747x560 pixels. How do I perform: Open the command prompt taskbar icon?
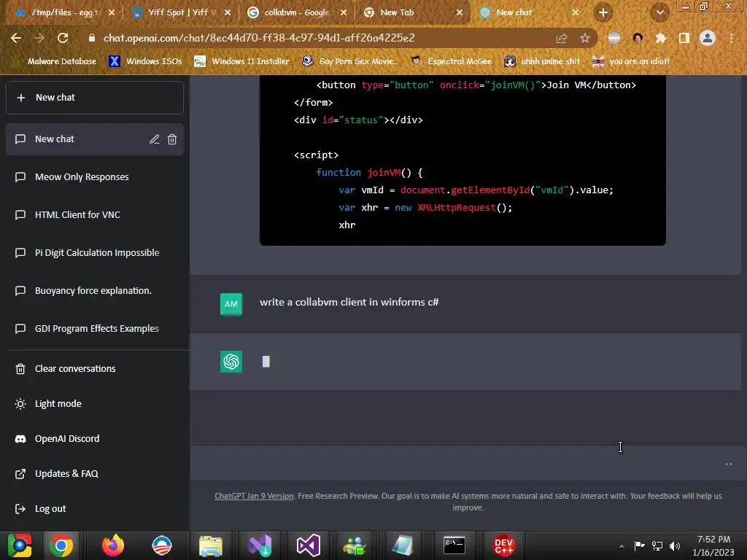(454, 545)
